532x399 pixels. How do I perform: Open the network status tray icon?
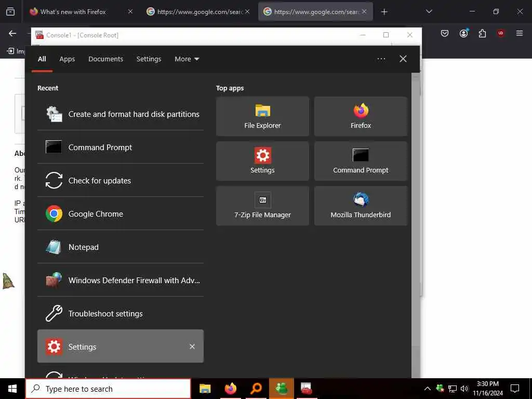click(453, 389)
